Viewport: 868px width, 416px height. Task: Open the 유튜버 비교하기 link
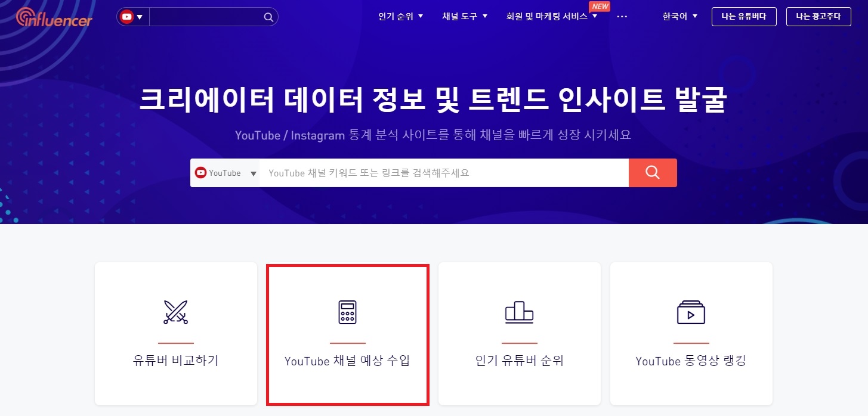[176, 361]
